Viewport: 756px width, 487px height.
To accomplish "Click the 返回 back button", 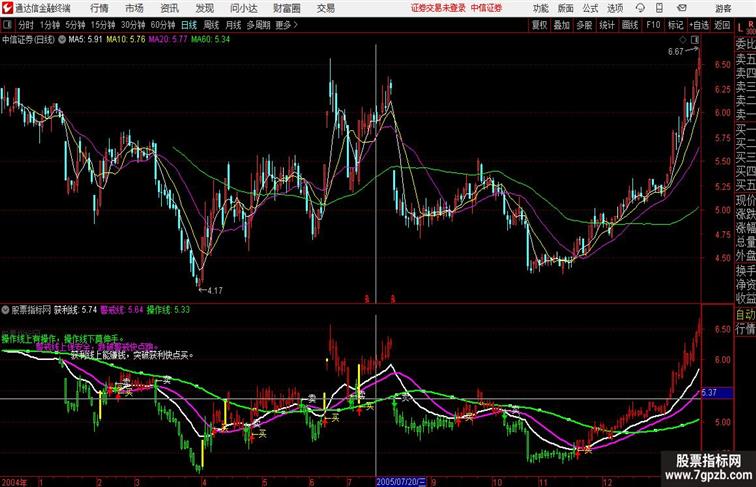I will (x=722, y=25).
